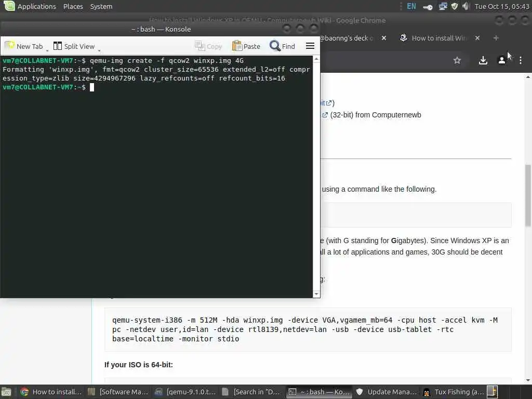Open Chrome three-dot menu
Image resolution: width=532 pixels, height=399 pixels.
521,60
